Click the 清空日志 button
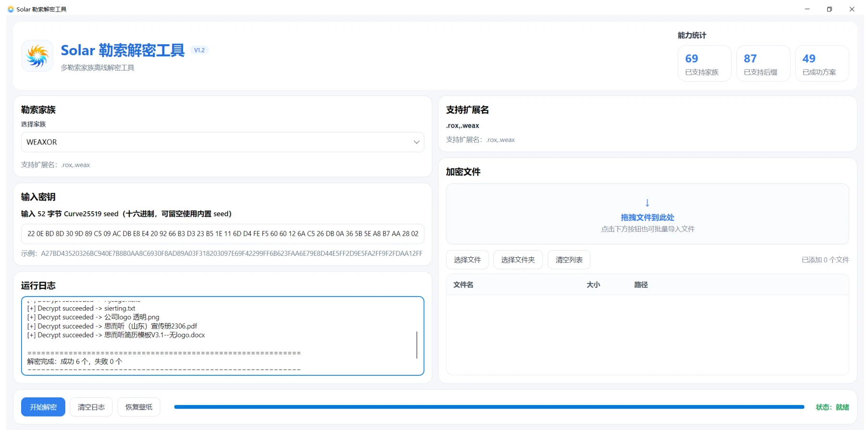Screen dimensions: 868x430 [x=91, y=407]
